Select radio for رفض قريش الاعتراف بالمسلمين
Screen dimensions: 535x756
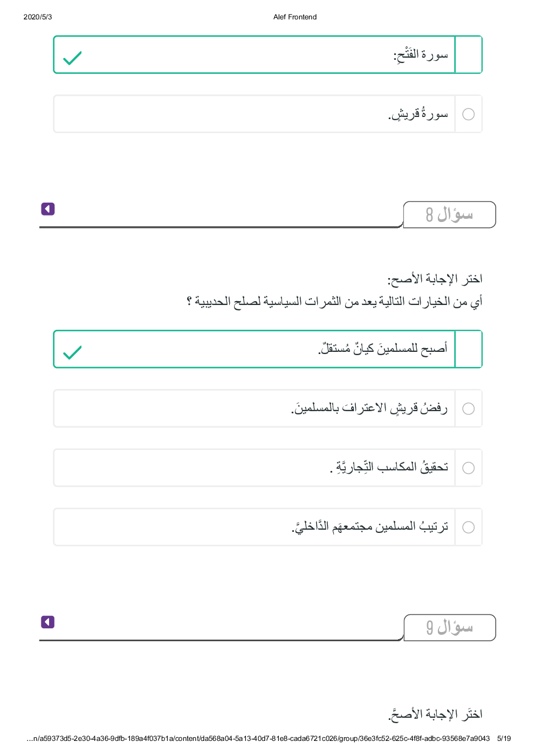pos(469,408)
